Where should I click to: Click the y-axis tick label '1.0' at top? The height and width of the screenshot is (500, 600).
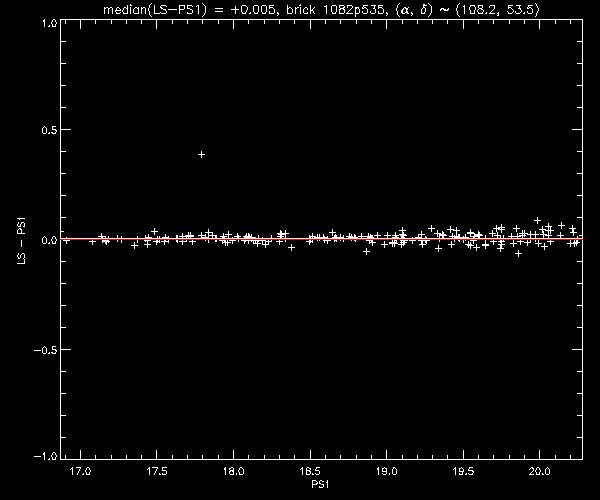click(50, 23)
